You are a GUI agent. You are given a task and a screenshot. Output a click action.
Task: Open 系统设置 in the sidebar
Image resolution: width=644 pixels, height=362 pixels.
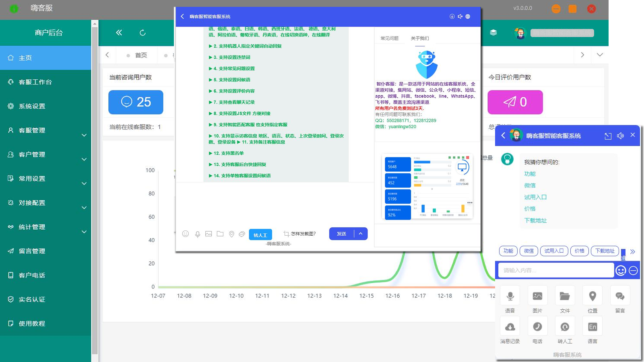point(45,106)
